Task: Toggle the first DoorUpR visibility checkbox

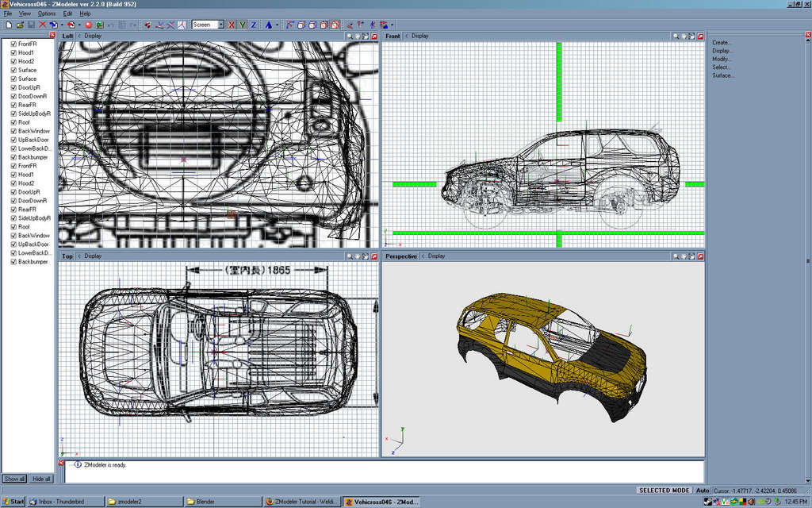Action: (14, 87)
